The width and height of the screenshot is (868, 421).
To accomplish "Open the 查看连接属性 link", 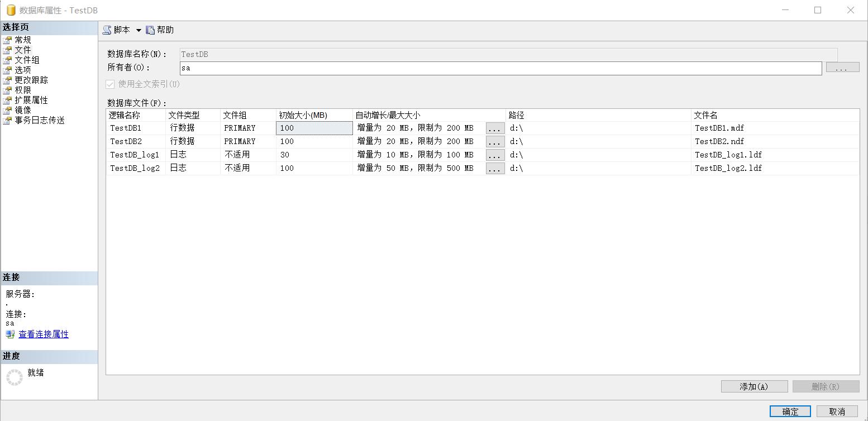I will pos(43,334).
